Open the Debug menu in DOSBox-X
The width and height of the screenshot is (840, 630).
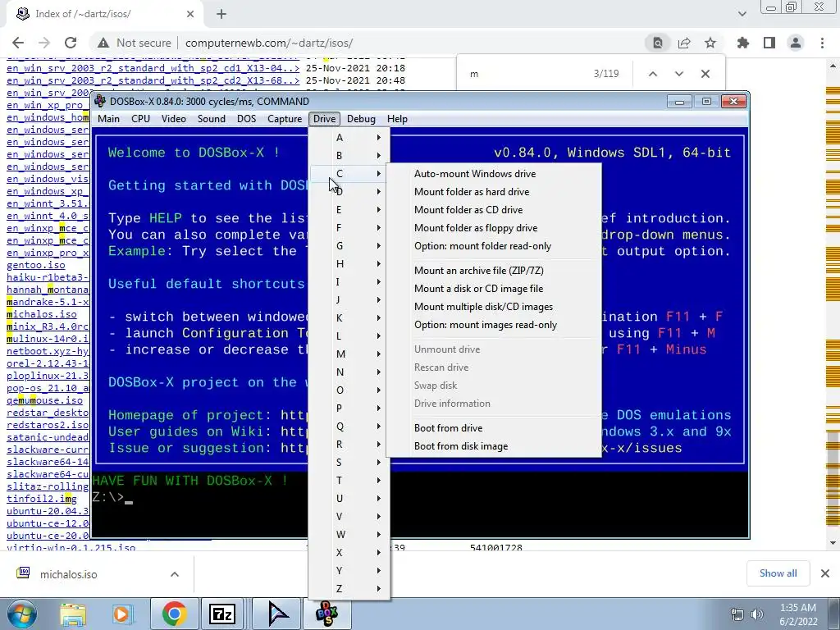[x=361, y=119]
